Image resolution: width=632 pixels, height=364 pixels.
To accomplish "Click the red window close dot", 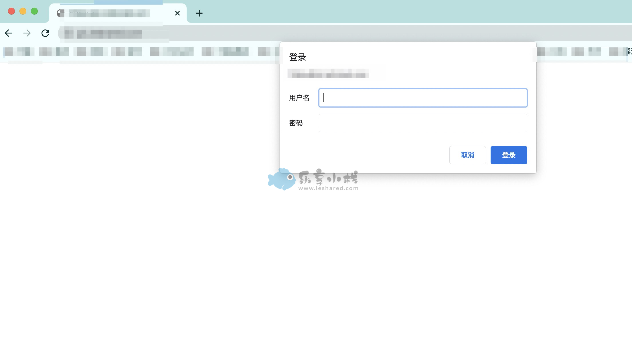I will coord(11,11).
